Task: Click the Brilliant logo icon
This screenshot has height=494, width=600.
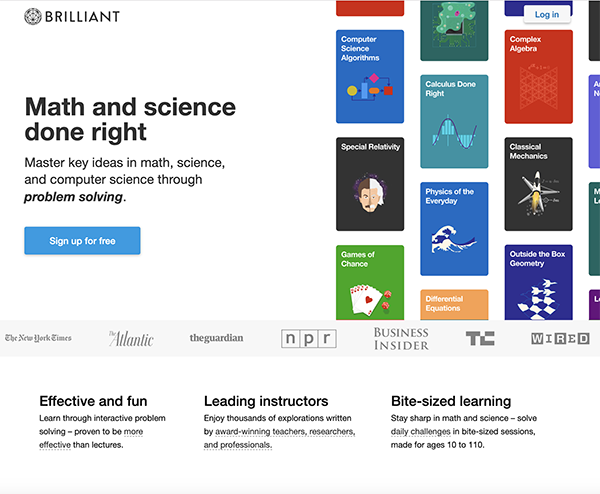Action: pos(33,16)
